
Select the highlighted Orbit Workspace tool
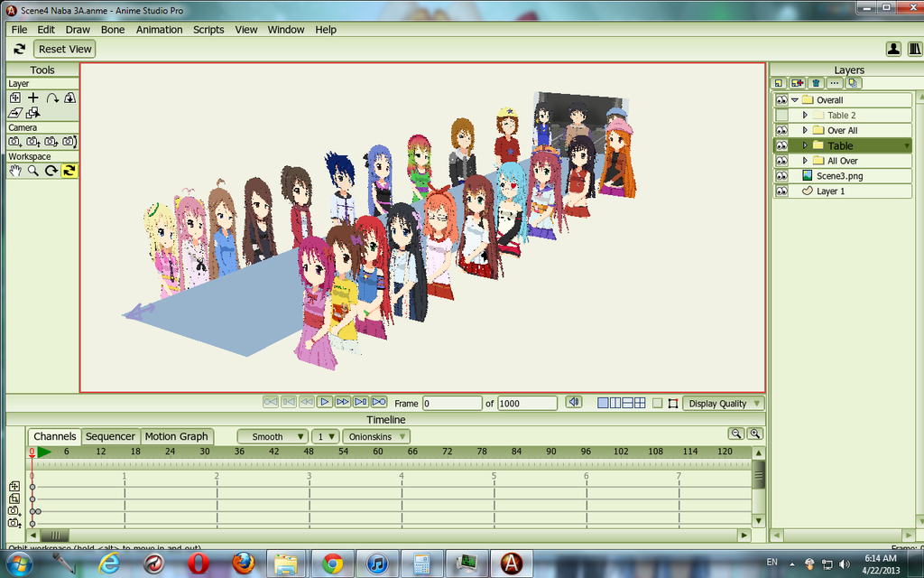coord(69,171)
